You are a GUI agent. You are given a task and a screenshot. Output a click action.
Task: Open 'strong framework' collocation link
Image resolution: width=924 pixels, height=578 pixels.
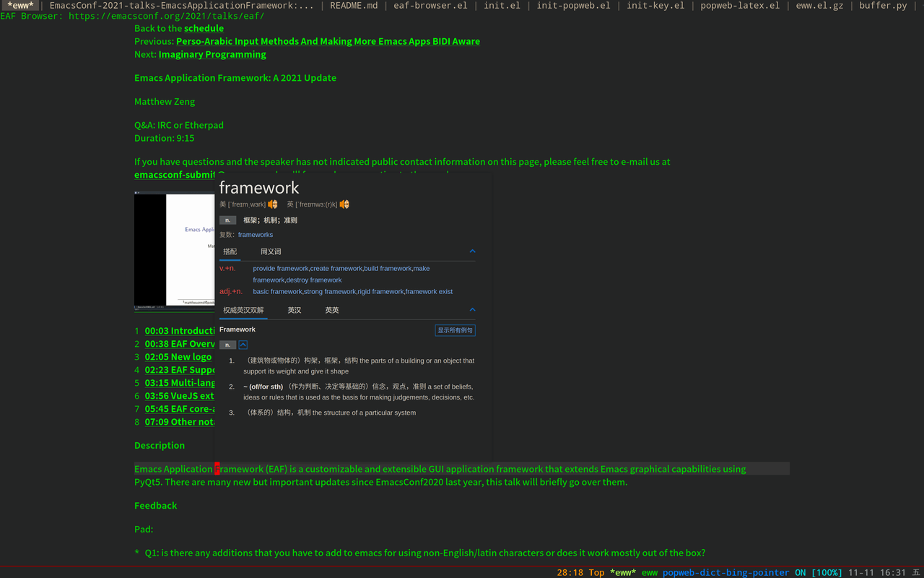pos(330,292)
